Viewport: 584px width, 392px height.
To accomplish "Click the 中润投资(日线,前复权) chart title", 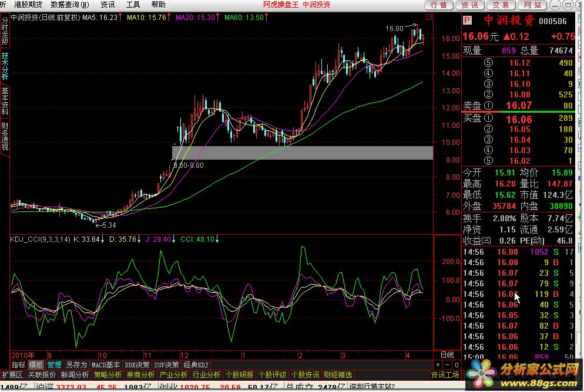I will [45, 17].
